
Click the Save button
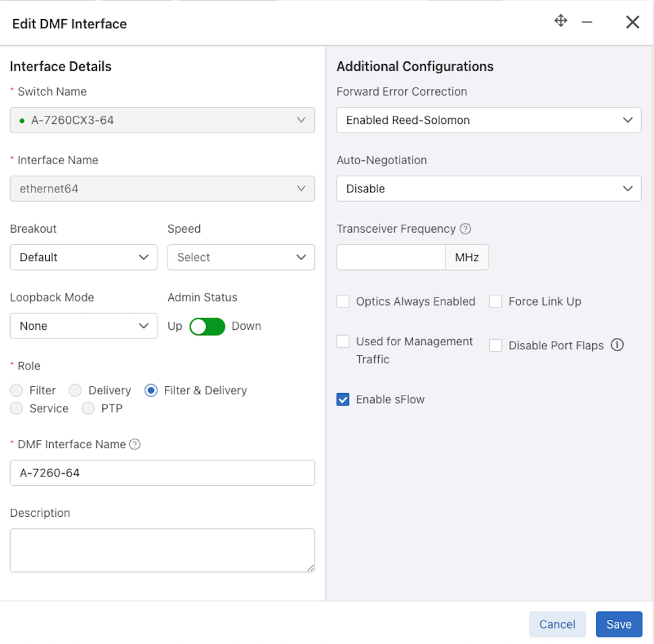click(x=618, y=624)
